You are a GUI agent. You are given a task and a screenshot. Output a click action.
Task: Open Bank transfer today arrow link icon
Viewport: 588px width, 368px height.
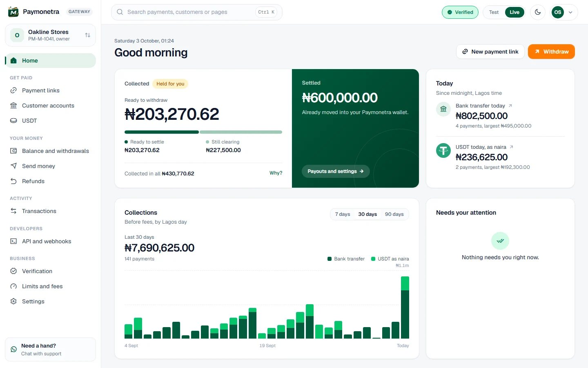[510, 106]
